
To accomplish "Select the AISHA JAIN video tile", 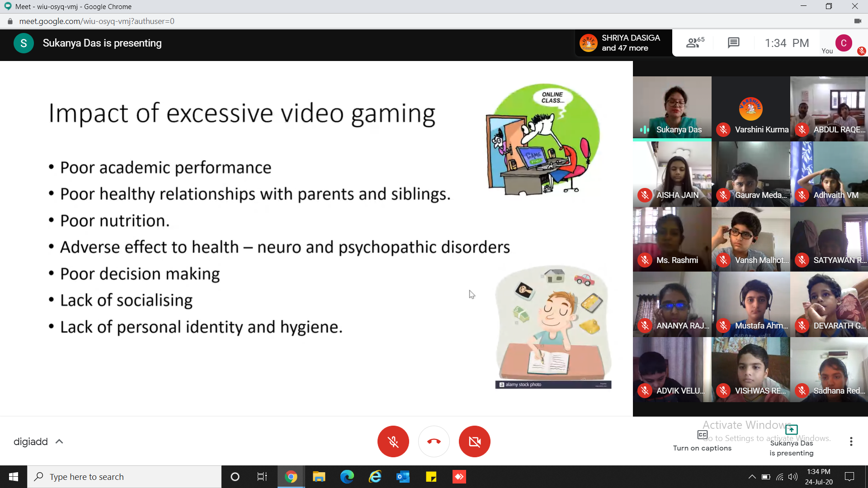I will tap(672, 174).
